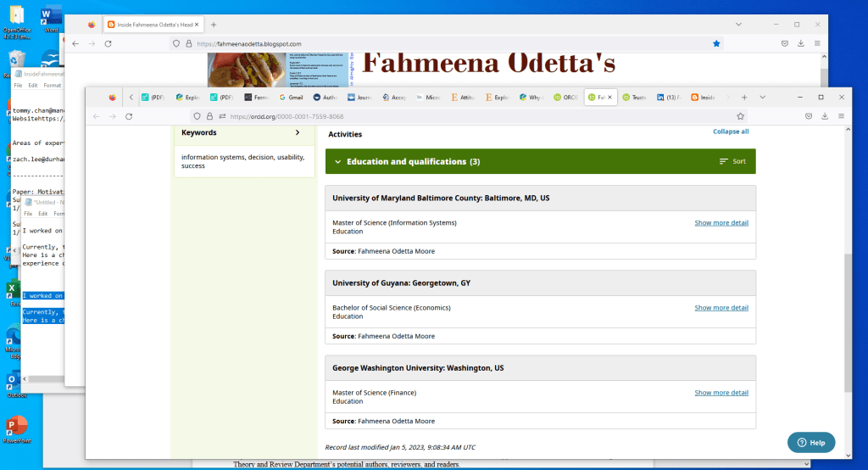
Task: Select the Inside Fahmeena Odetta's Head tab
Action: [x=153, y=25]
